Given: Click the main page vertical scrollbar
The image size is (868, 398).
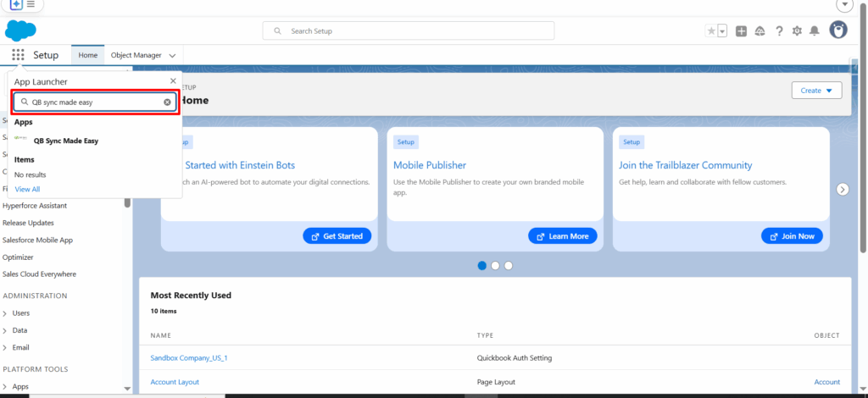Looking at the screenshot, I should (864, 127).
